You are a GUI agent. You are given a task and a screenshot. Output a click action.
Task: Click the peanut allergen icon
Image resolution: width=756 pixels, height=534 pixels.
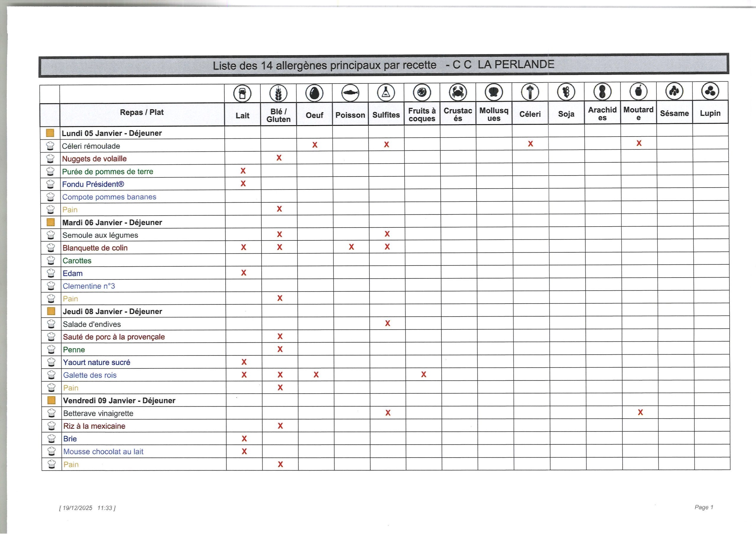click(602, 91)
